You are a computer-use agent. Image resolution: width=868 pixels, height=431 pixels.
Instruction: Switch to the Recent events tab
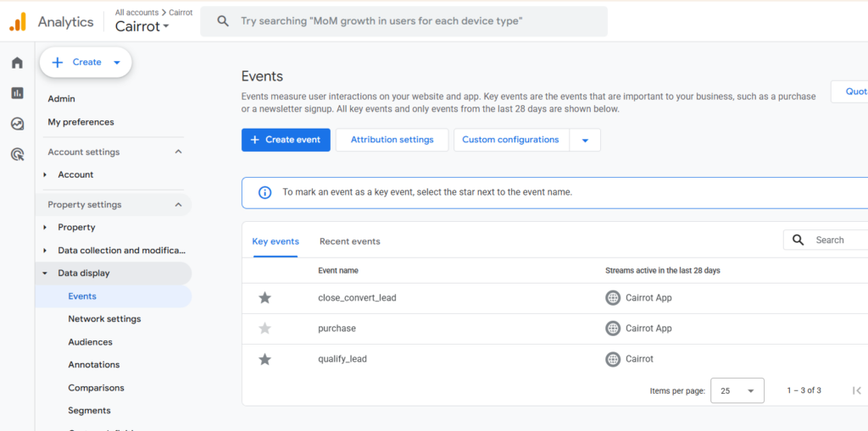(350, 241)
